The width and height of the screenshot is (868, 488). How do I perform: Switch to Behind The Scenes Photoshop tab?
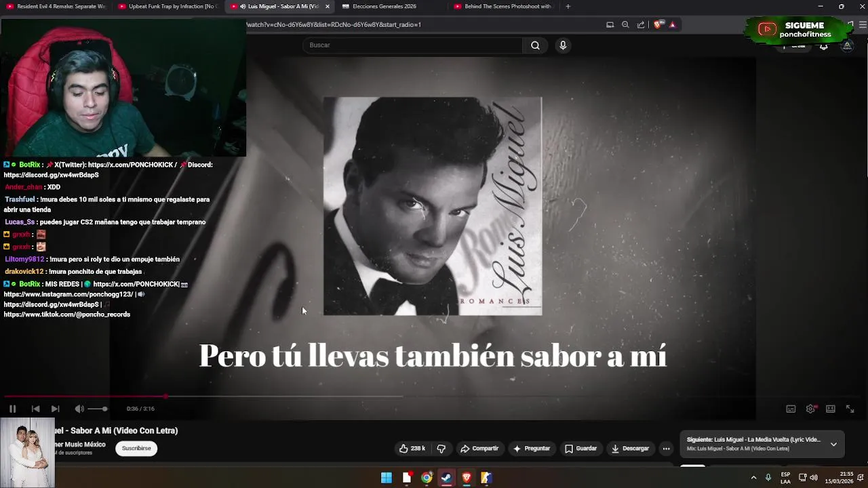(502, 6)
